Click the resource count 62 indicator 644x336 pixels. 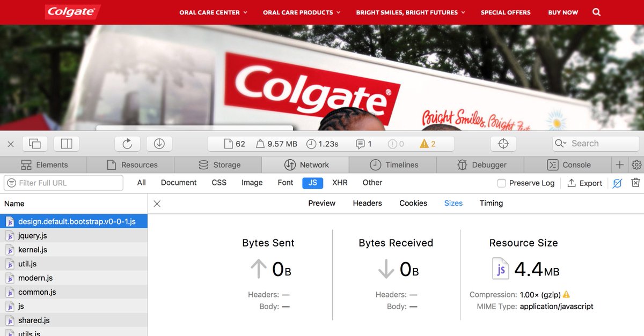(235, 144)
